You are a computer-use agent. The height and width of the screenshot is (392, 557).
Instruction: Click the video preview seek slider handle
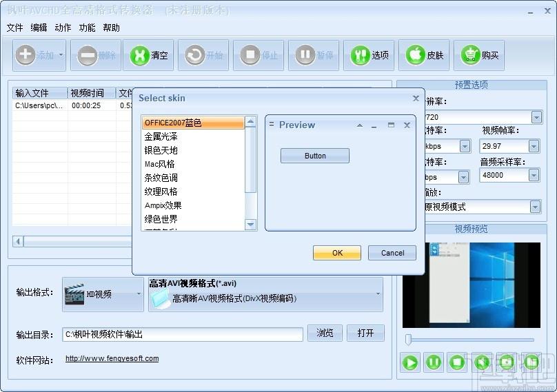pos(408,340)
